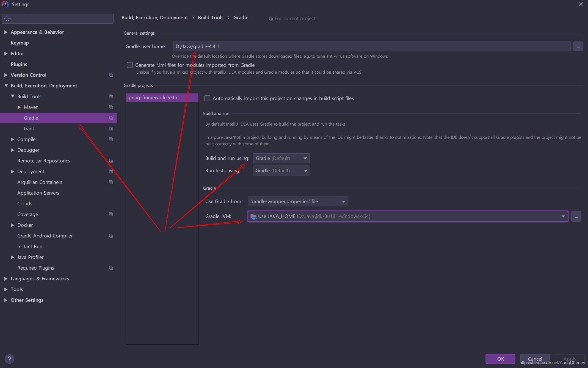
Task: Click the Deployment copy icon in sidebar
Action: coord(111,171)
